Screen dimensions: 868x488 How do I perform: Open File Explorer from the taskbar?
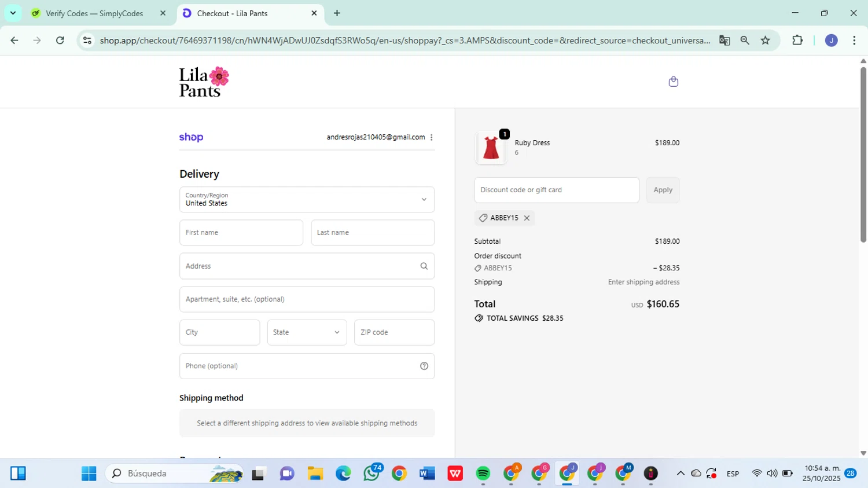tap(315, 474)
